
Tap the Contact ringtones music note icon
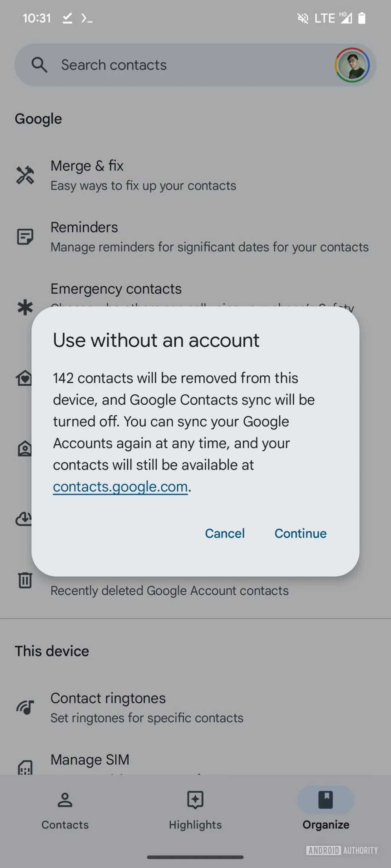(x=26, y=707)
